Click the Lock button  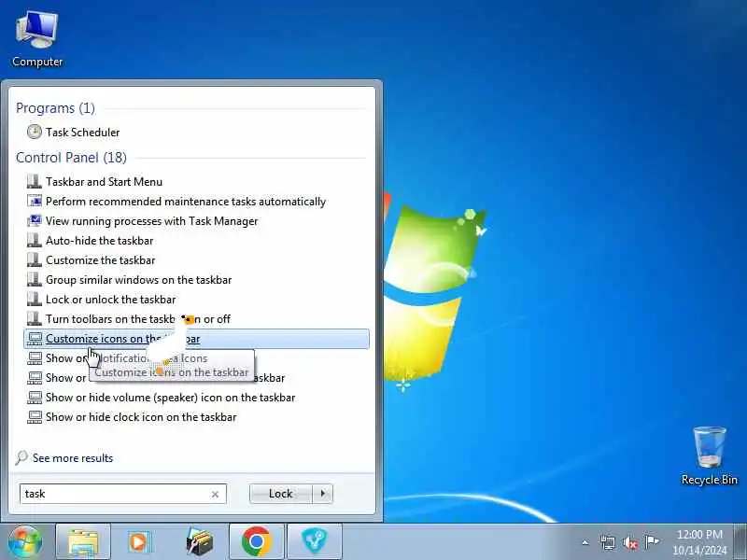tap(281, 494)
